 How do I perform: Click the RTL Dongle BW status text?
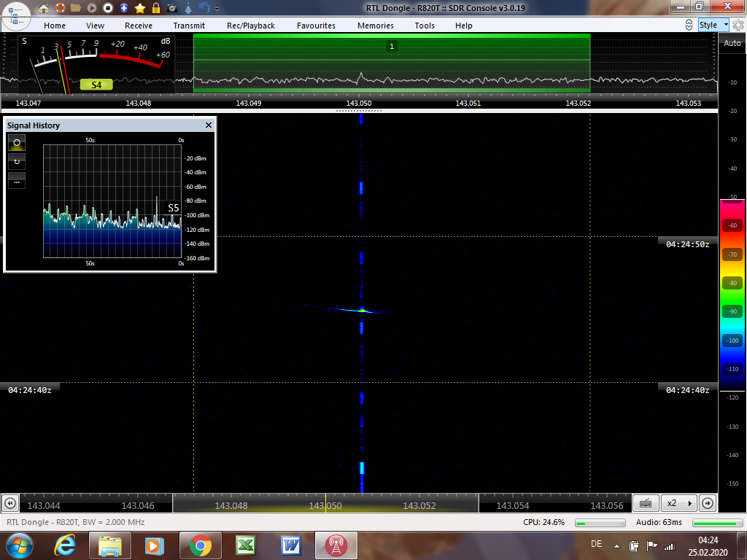tap(75, 522)
